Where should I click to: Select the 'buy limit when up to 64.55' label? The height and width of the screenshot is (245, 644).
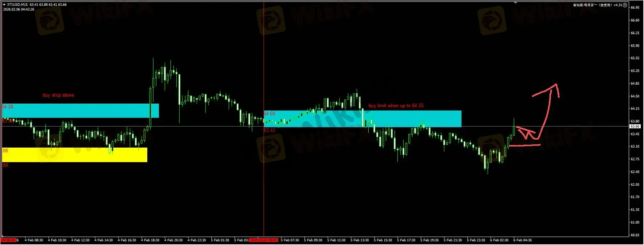(396, 106)
